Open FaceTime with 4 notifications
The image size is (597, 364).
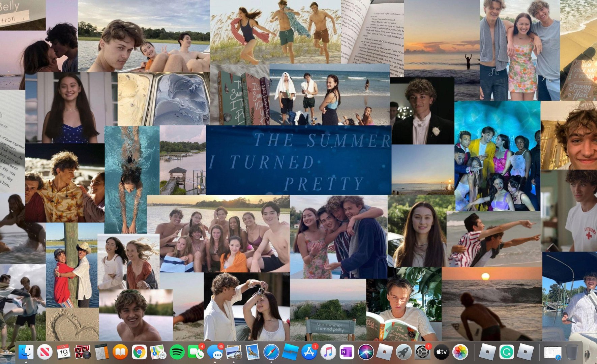pyautogui.click(x=196, y=353)
